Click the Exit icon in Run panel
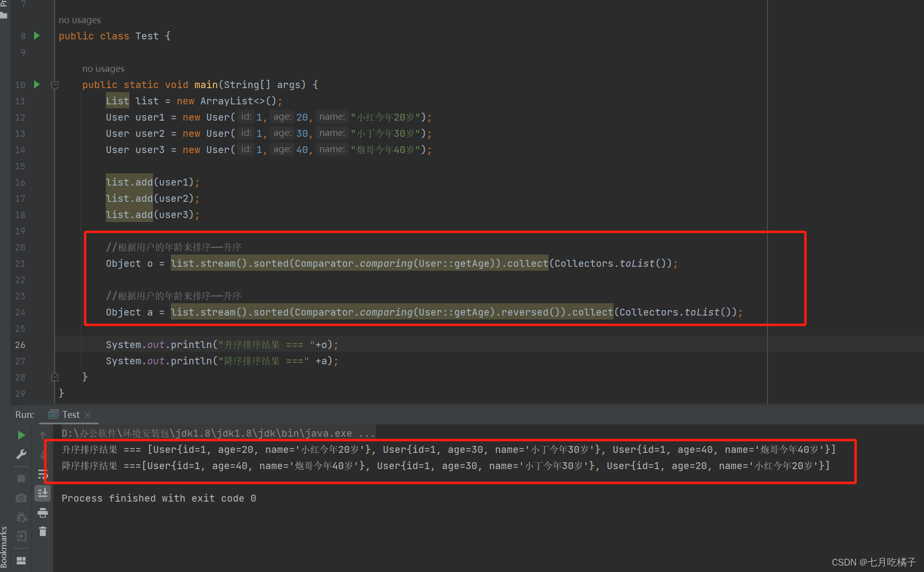 tap(21, 536)
